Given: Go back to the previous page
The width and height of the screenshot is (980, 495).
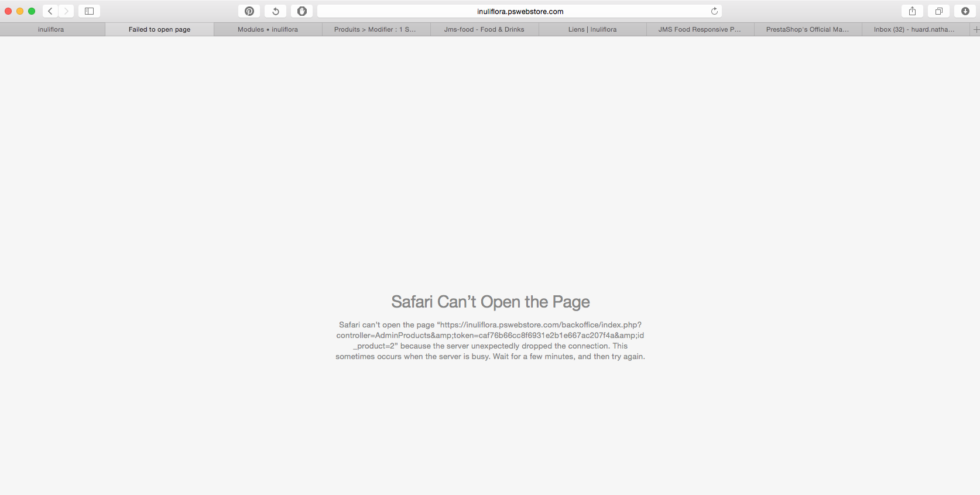Looking at the screenshot, I should (50, 11).
